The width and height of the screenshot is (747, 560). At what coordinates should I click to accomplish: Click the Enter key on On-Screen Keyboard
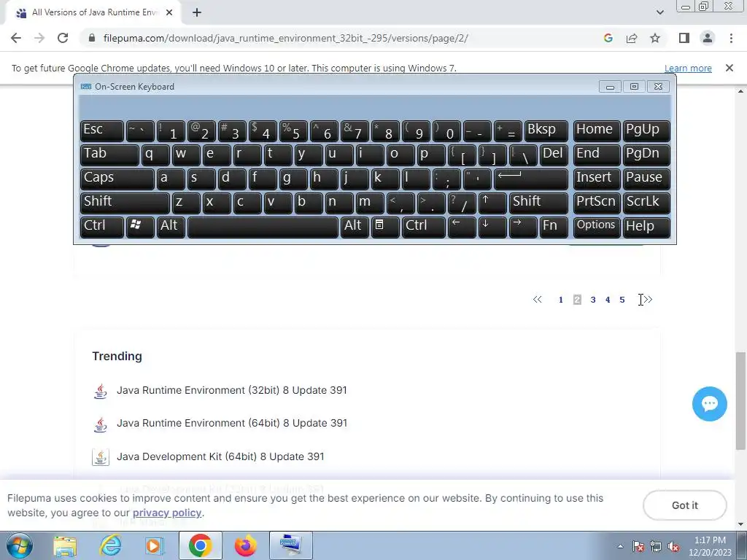(x=531, y=179)
